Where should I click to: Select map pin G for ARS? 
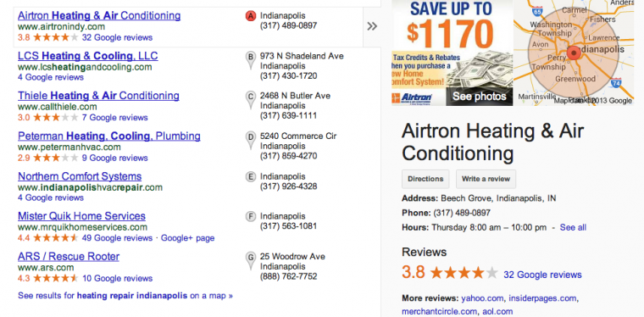(251, 261)
